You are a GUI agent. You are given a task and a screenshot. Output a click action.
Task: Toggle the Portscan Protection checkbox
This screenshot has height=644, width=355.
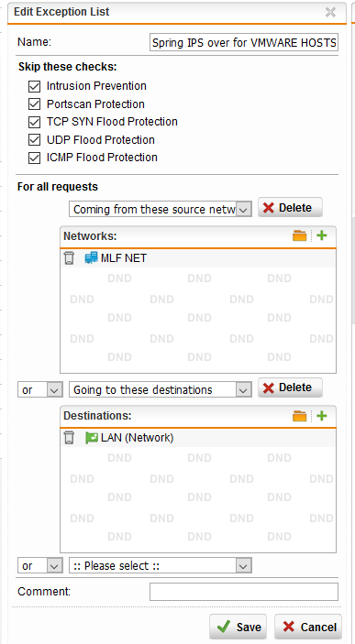coord(34,104)
